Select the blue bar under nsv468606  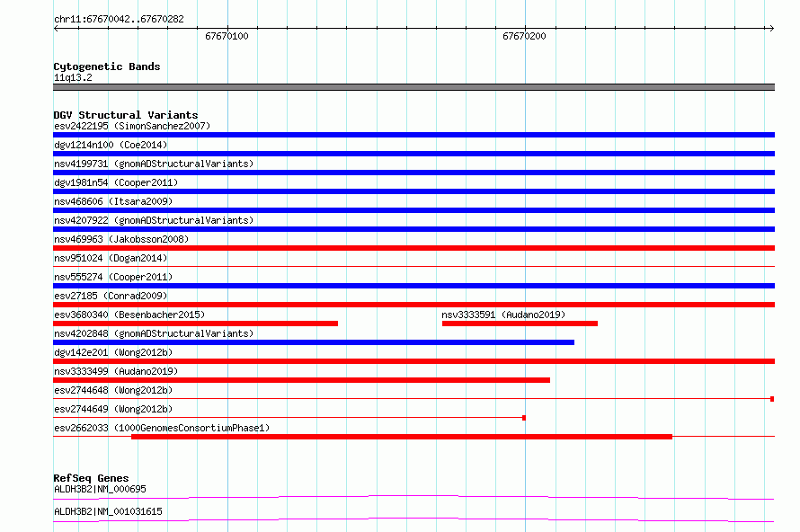(x=413, y=210)
